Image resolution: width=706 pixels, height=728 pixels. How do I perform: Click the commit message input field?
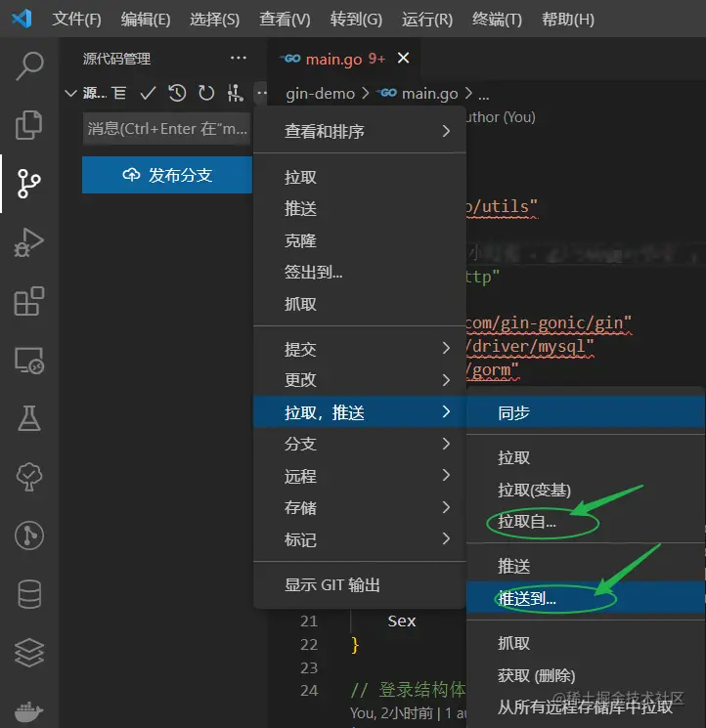coord(167,129)
